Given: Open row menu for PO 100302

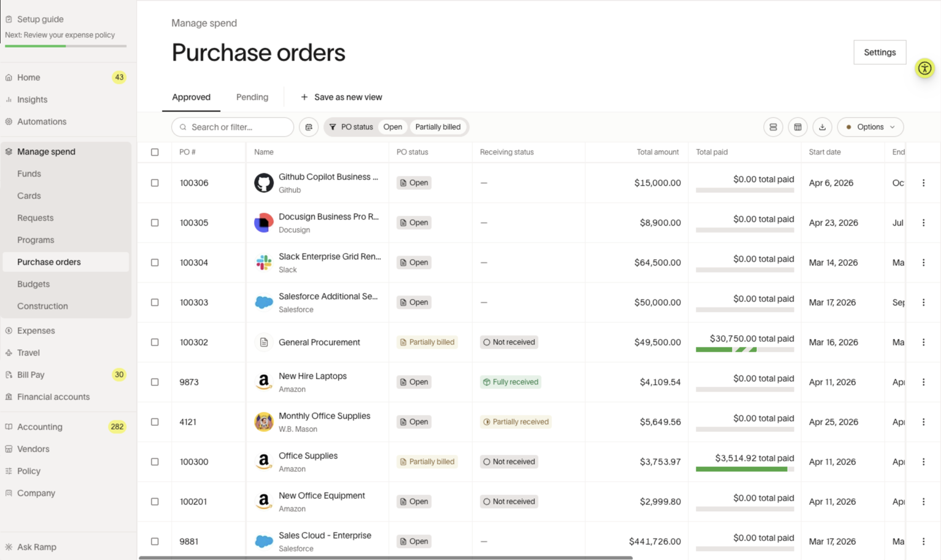Looking at the screenshot, I should click(x=923, y=342).
